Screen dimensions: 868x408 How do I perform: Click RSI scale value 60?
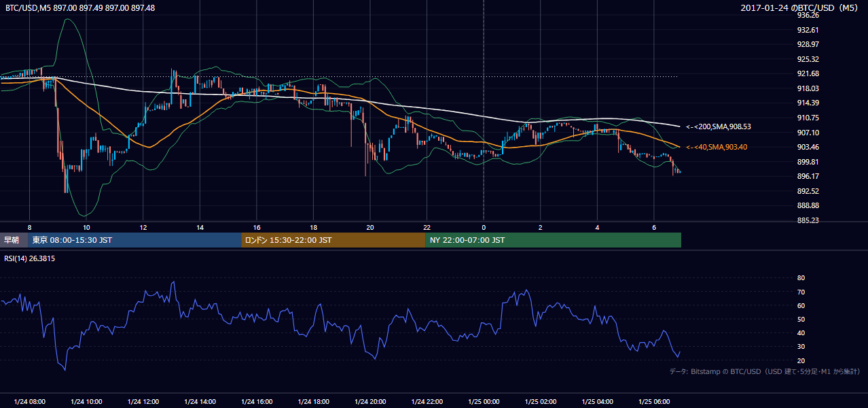coord(801,305)
